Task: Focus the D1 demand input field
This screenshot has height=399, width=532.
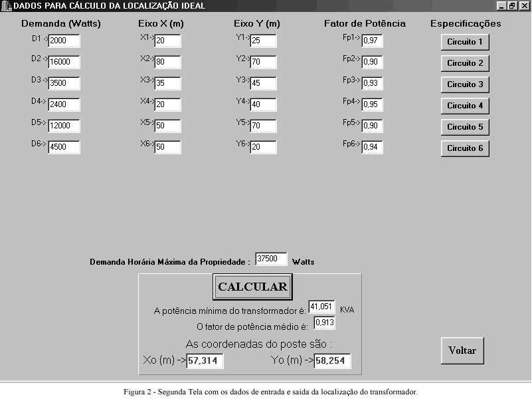Action: tap(64, 41)
